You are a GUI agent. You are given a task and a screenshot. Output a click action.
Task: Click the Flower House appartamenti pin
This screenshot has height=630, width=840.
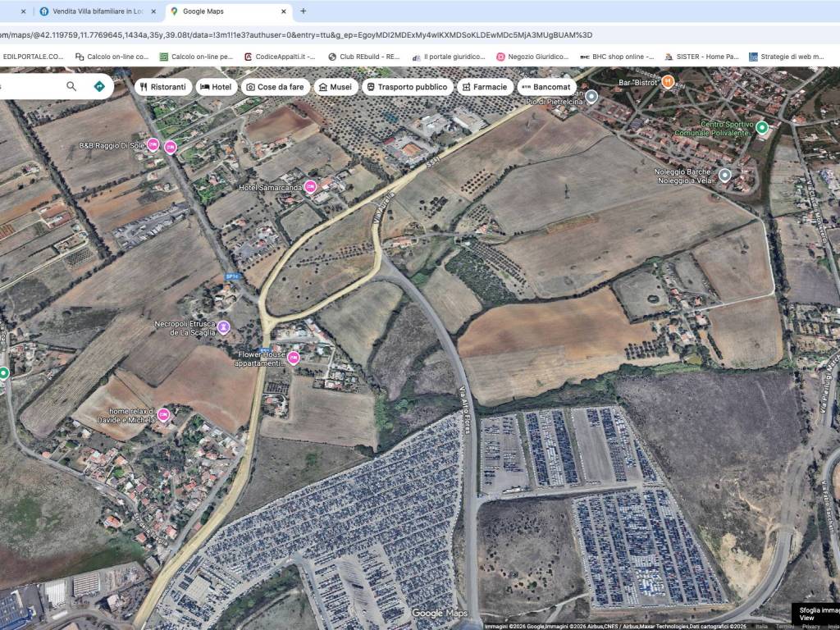[x=293, y=358]
